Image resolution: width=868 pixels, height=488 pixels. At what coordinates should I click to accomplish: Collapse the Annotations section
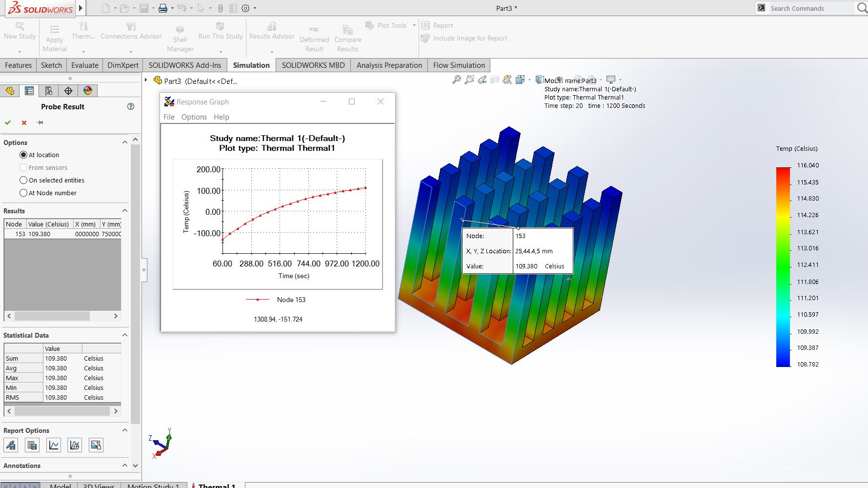tap(125, 466)
